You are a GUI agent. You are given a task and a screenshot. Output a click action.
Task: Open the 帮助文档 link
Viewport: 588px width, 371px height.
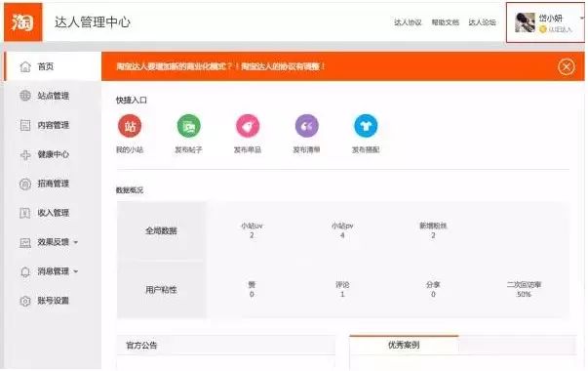(x=445, y=22)
